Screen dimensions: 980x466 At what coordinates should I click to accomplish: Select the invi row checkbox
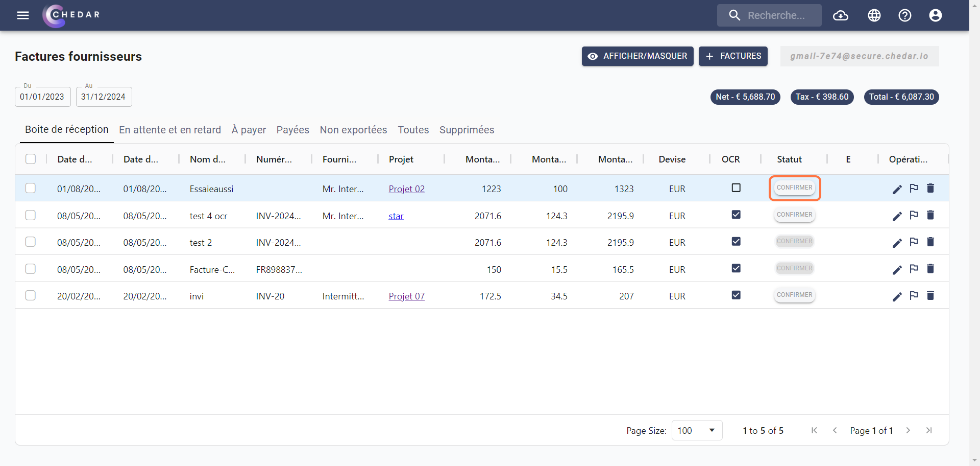point(31,295)
